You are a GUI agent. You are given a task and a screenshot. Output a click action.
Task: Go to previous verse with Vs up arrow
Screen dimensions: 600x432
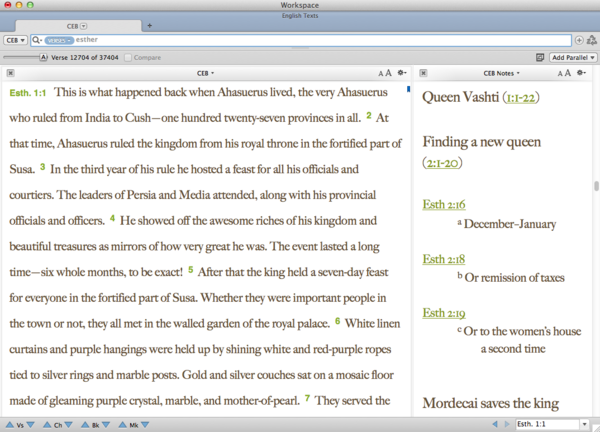tap(10, 425)
